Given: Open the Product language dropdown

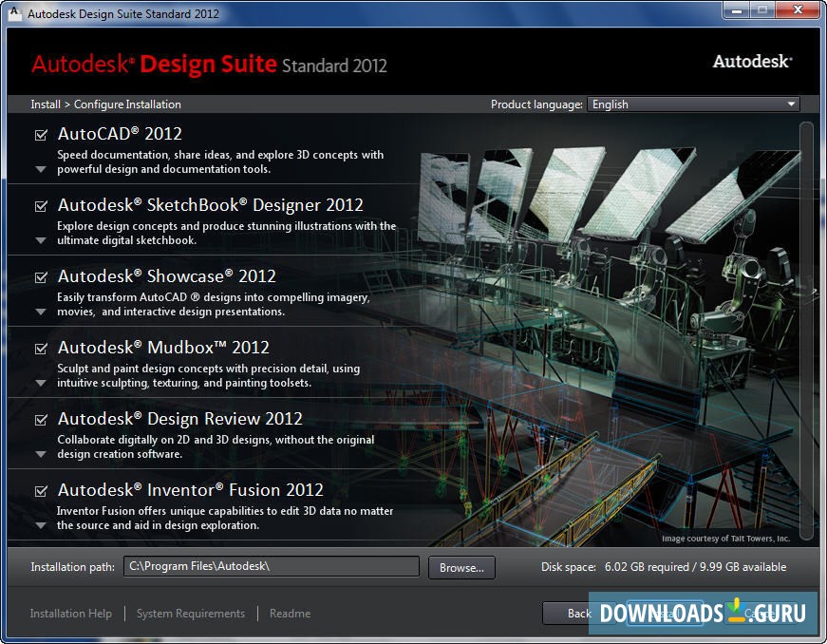Looking at the screenshot, I should point(693,104).
